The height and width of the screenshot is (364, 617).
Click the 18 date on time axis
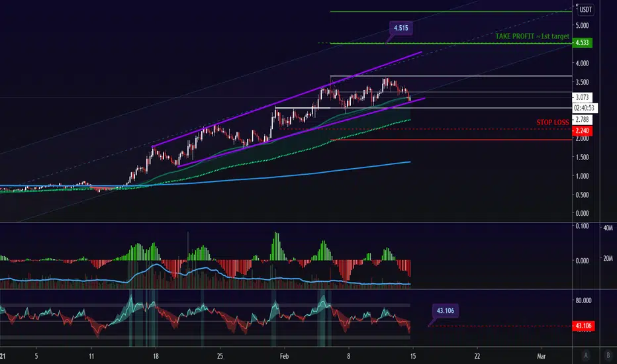coord(156,356)
